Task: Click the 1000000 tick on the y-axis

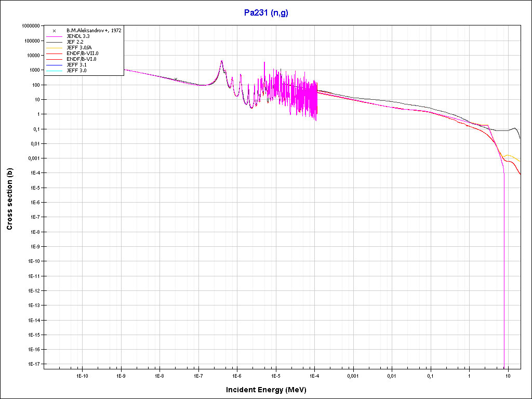Action: point(30,25)
